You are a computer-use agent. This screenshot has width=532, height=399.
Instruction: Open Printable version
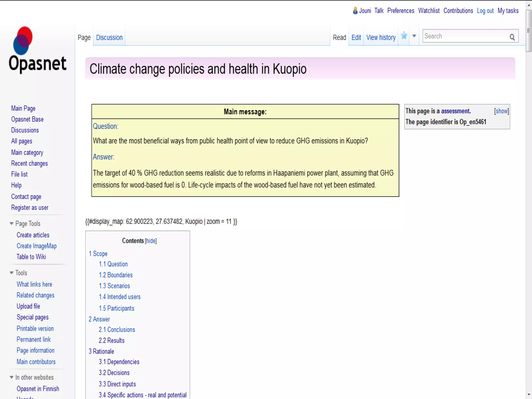tap(35, 329)
